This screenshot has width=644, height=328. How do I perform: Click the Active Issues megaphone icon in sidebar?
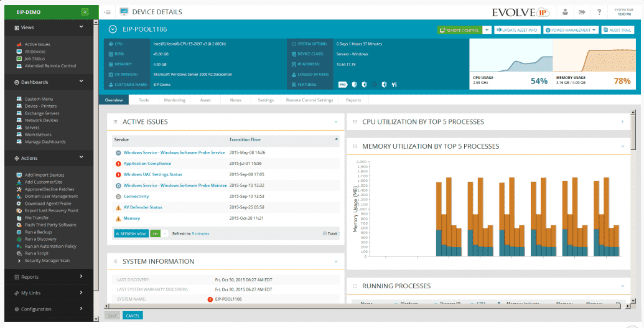pos(19,44)
